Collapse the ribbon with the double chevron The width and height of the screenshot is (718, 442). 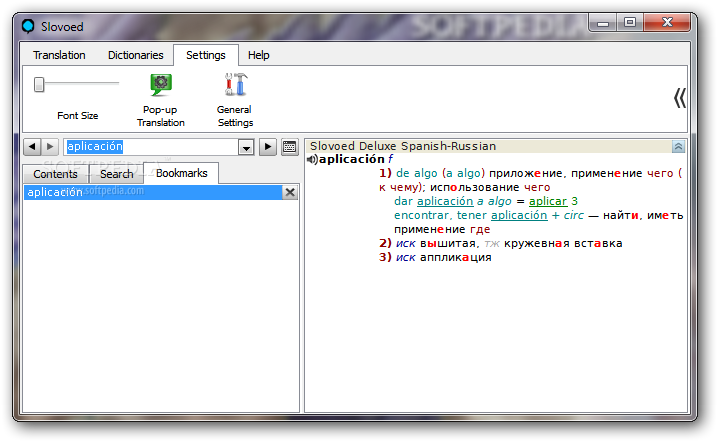[x=680, y=98]
